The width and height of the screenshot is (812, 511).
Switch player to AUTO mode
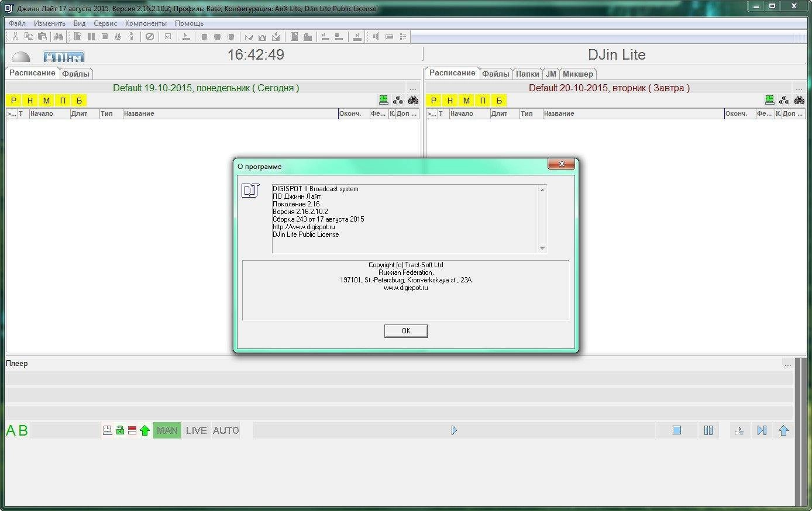coord(226,430)
